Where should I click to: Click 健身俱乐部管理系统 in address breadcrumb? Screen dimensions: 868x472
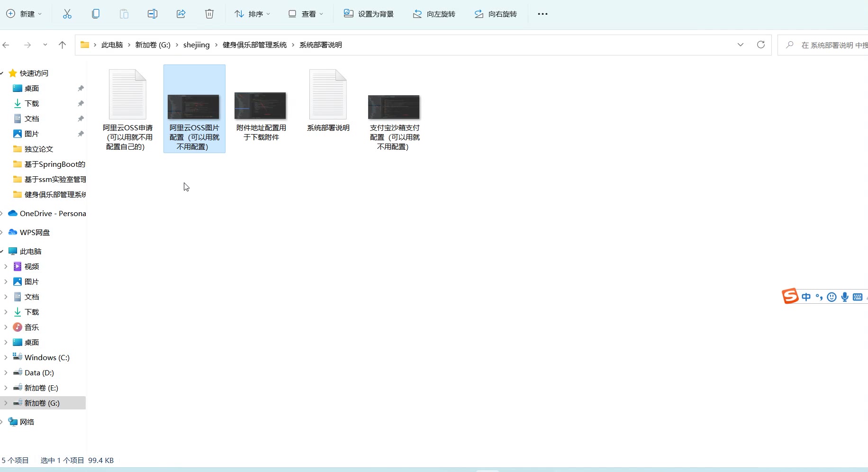pos(254,45)
